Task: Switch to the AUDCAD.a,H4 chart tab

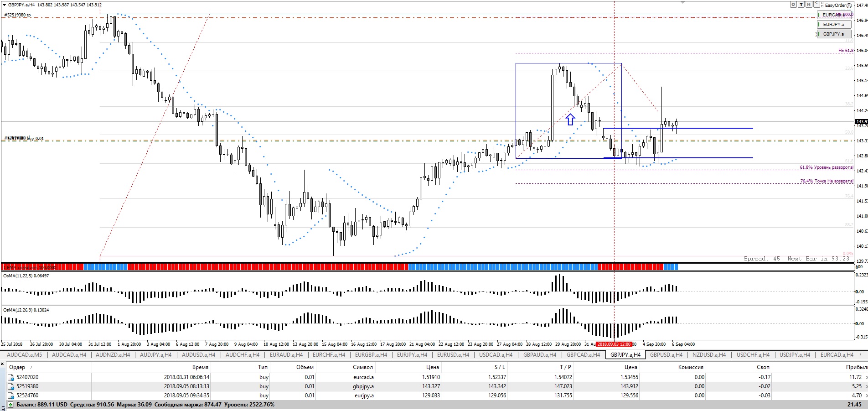Action: pyautogui.click(x=69, y=355)
